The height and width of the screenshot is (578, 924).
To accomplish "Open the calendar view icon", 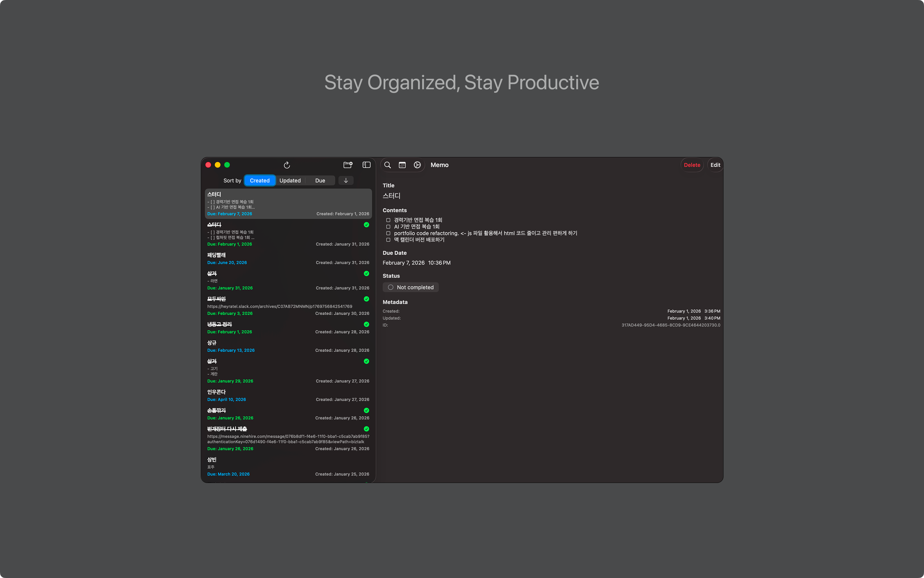I will click(402, 165).
